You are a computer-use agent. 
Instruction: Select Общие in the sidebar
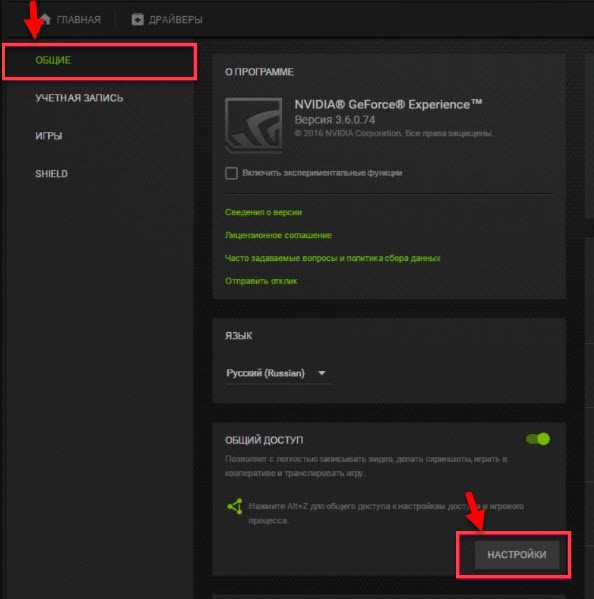coord(99,61)
